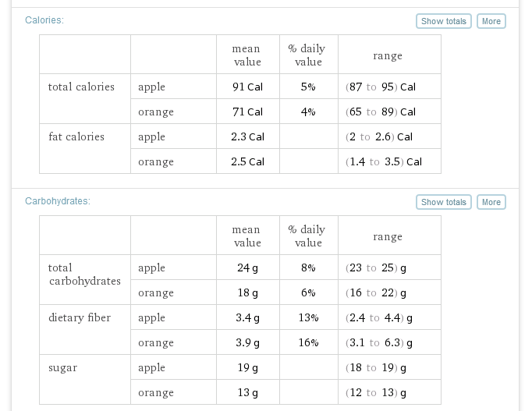The width and height of the screenshot is (532, 411).
Task: Select the fat calories row label
Action: pos(76,136)
